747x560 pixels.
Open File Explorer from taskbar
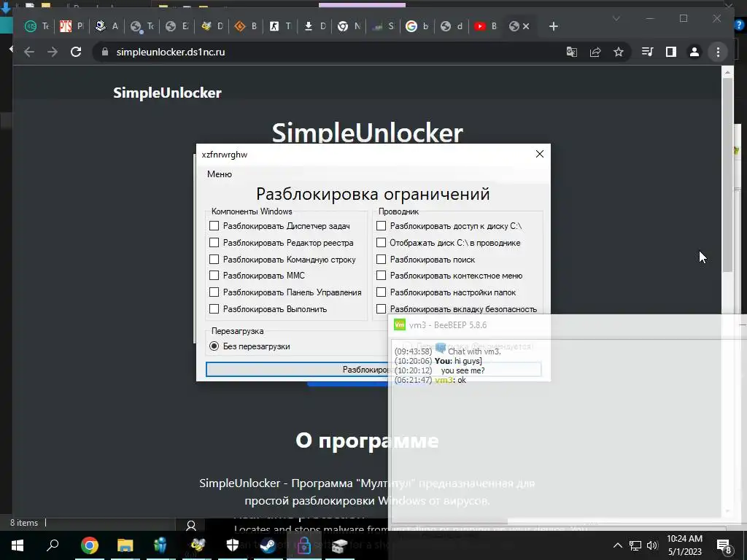pos(125,545)
